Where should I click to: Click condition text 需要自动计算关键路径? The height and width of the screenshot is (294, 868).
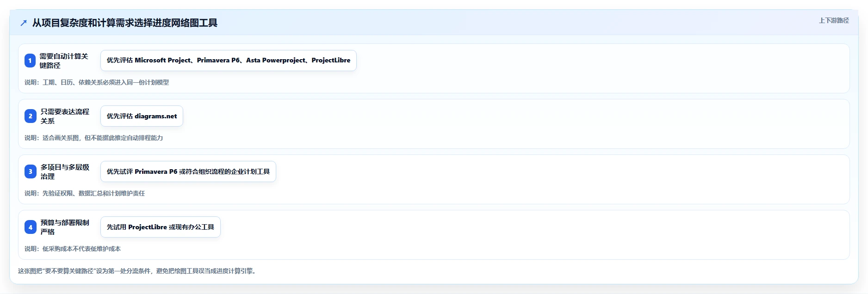pos(64,61)
